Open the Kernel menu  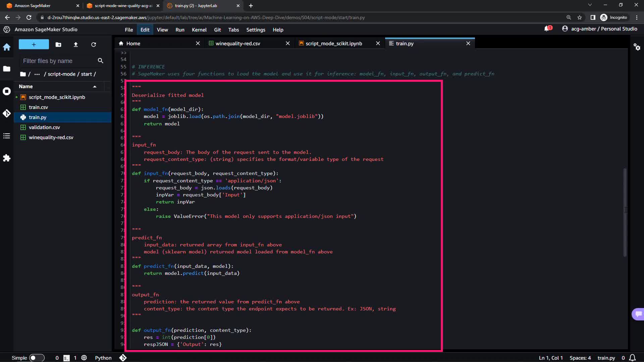coord(199,30)
